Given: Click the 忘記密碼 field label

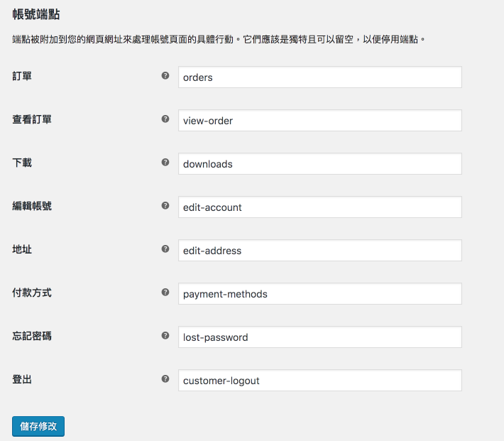Looking at the screenshot, I should click(32, 336).
